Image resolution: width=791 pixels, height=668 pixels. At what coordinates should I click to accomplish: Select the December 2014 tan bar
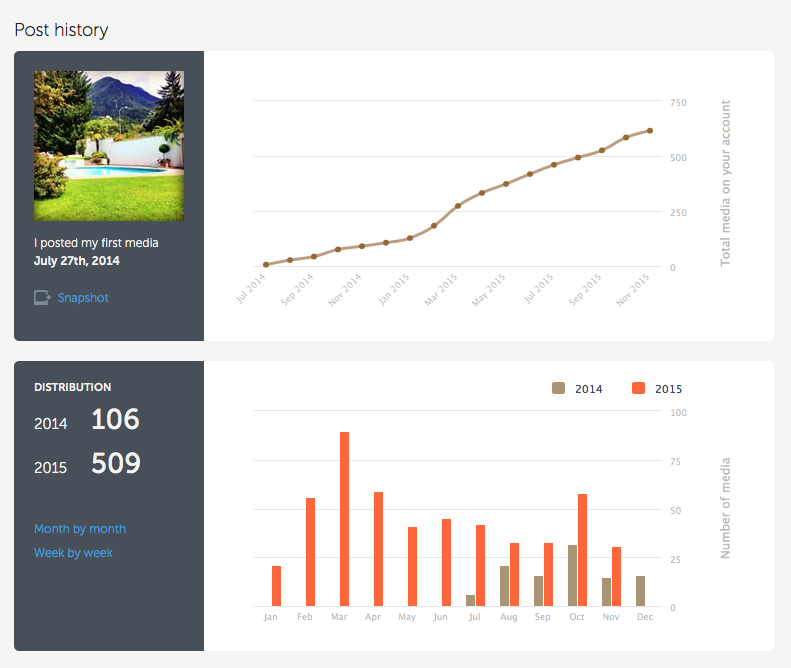pyautogui.click(x=640, y=591)
